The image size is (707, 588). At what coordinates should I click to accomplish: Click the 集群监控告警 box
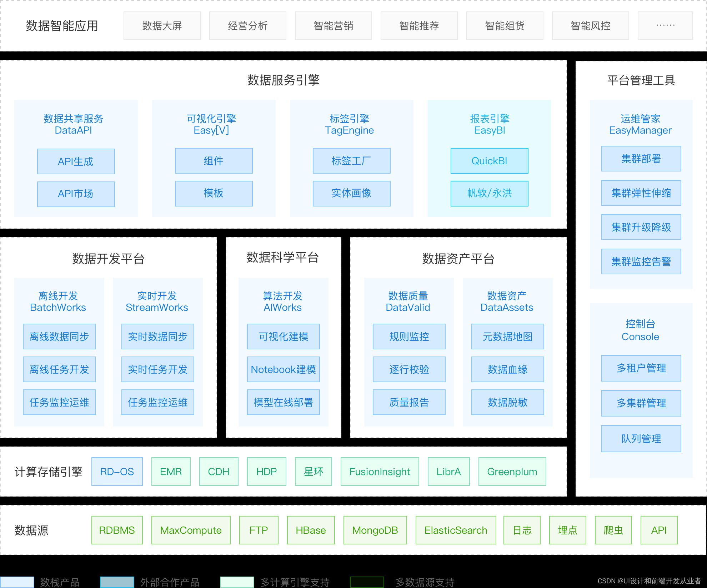[641, 261]
